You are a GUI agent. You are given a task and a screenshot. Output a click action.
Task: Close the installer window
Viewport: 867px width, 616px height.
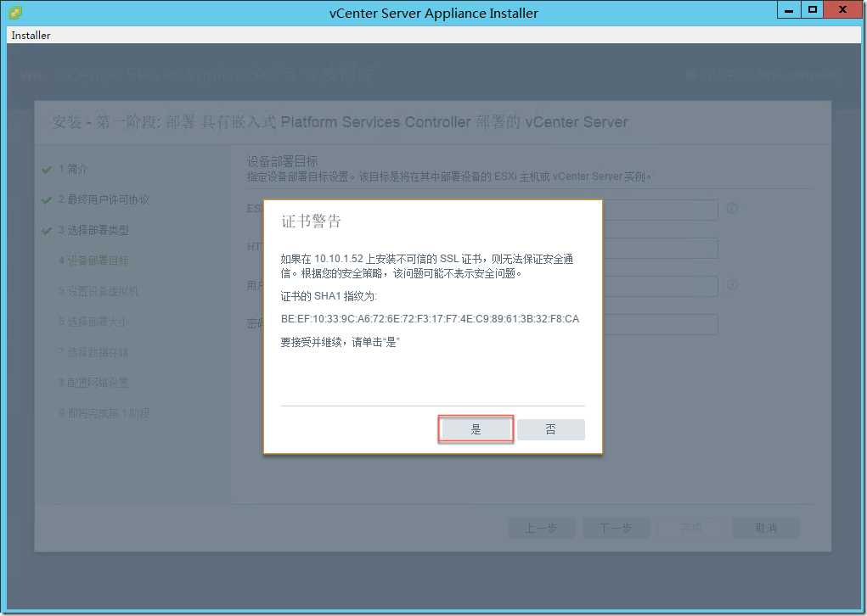point(842,10)
